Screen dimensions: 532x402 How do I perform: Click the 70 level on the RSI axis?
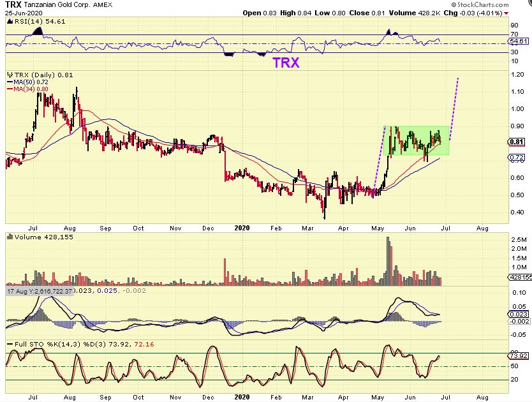(514, 34)
